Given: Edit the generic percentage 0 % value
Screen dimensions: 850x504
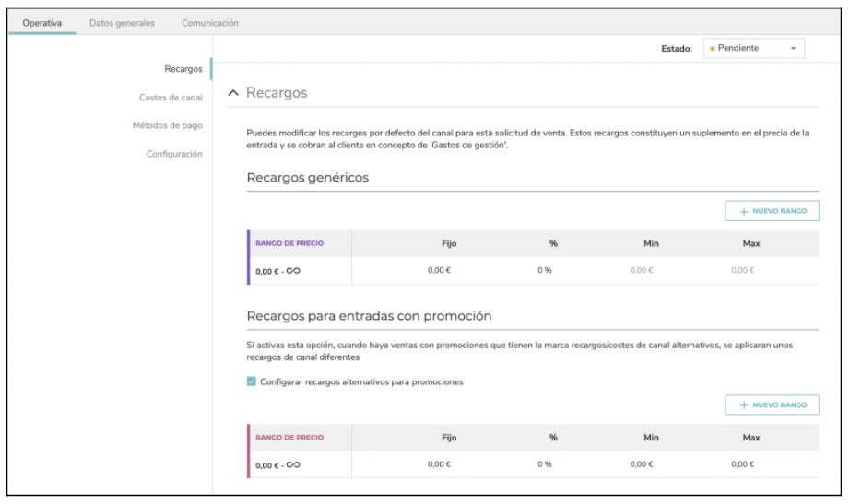Looking at the screenshot, I should [x=545, y=270].
